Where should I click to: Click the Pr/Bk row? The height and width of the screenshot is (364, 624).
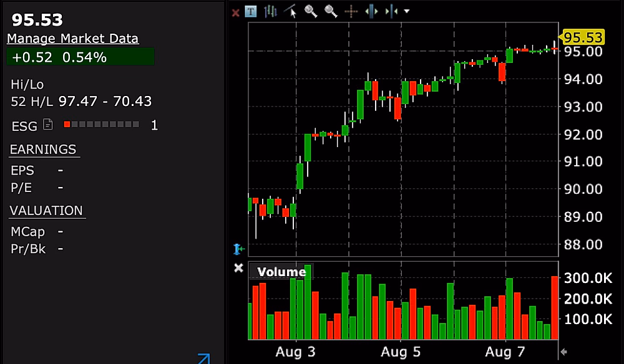[37, 249]
